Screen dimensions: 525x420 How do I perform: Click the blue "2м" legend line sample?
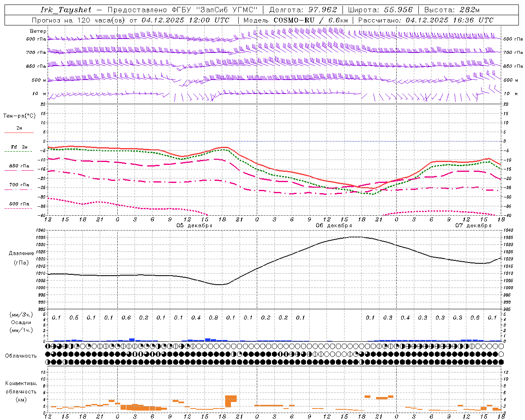tap(19, 132)
